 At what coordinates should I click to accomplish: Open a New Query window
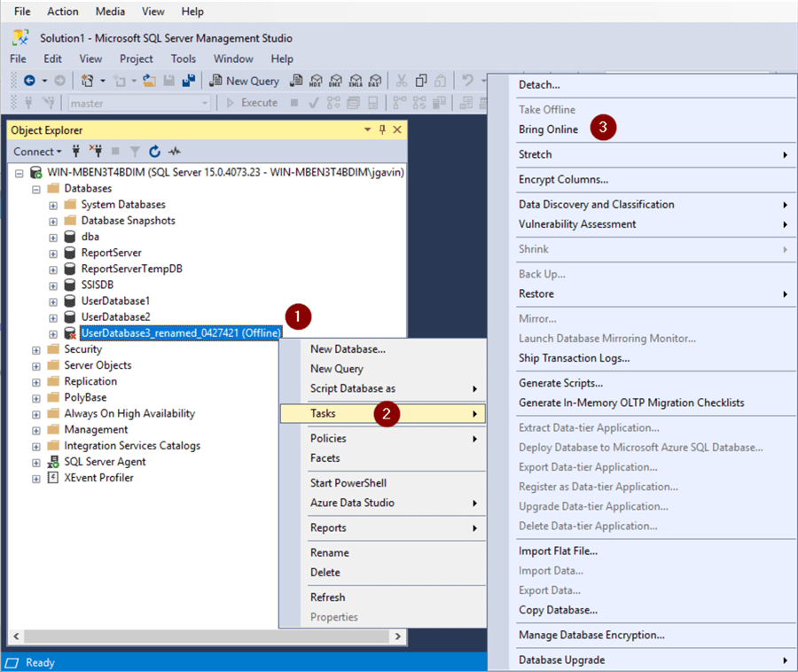(x=246, y=81)
